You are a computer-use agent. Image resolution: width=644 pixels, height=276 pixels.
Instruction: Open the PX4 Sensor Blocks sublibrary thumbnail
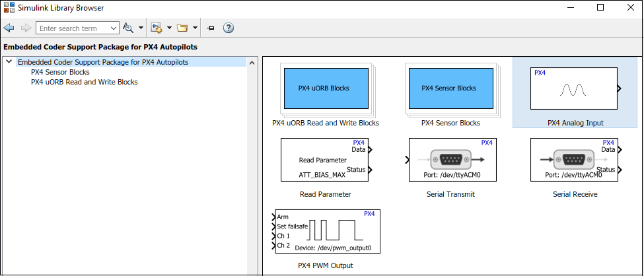[x=450, y=90]
